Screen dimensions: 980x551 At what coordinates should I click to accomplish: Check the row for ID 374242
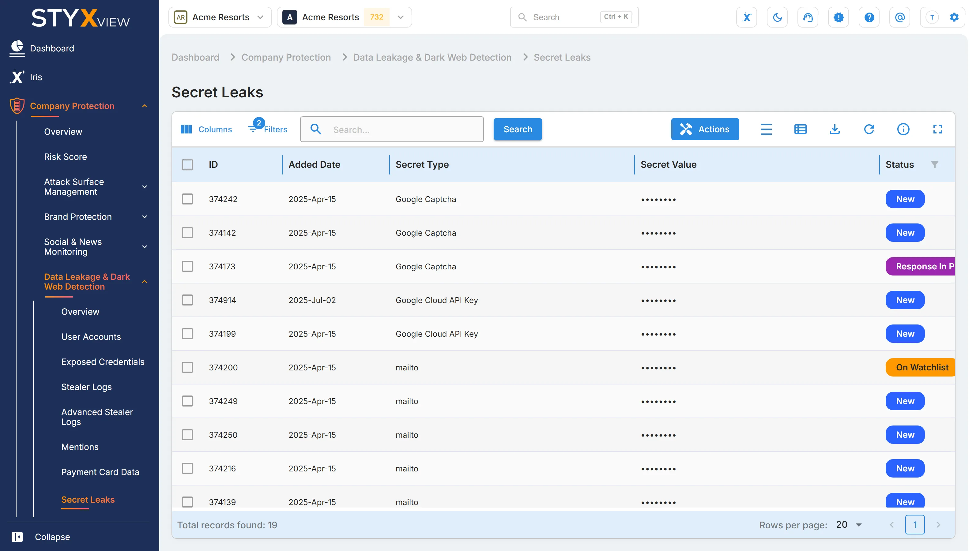coord(187,199)
